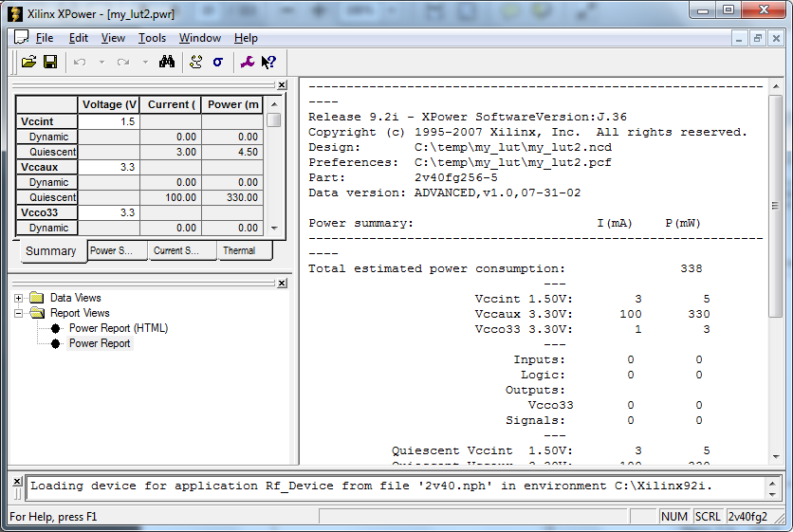Click the Redo arrow icon
The image size is (793, 532).
(x=123, y=63)
